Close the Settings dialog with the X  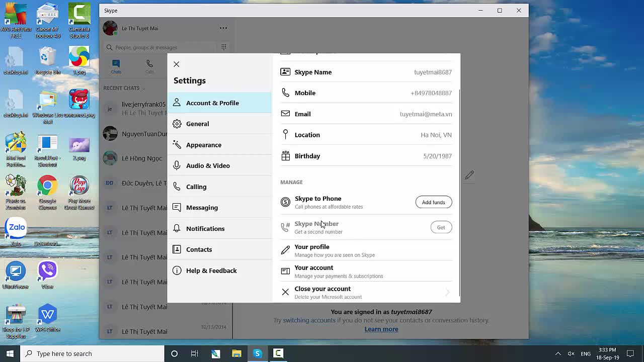(x=176, y=64)
